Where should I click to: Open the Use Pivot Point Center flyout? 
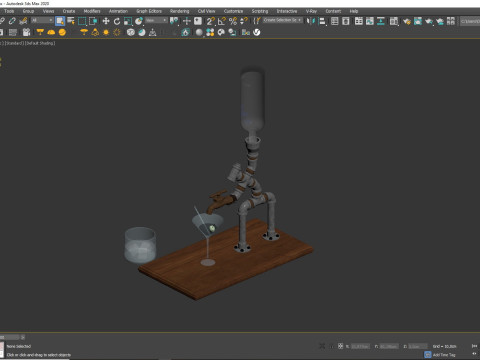click(x=174, y=21)
